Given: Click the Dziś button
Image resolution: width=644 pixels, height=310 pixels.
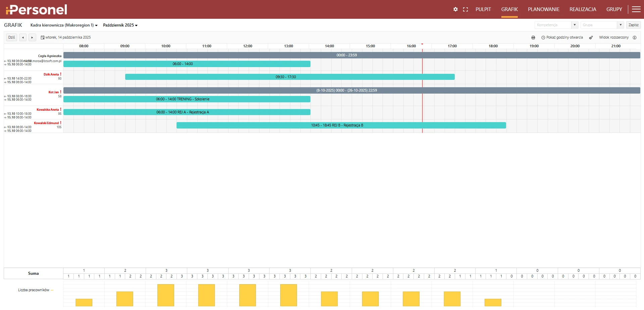Looking at the screenshot, I should click(11, 38).
